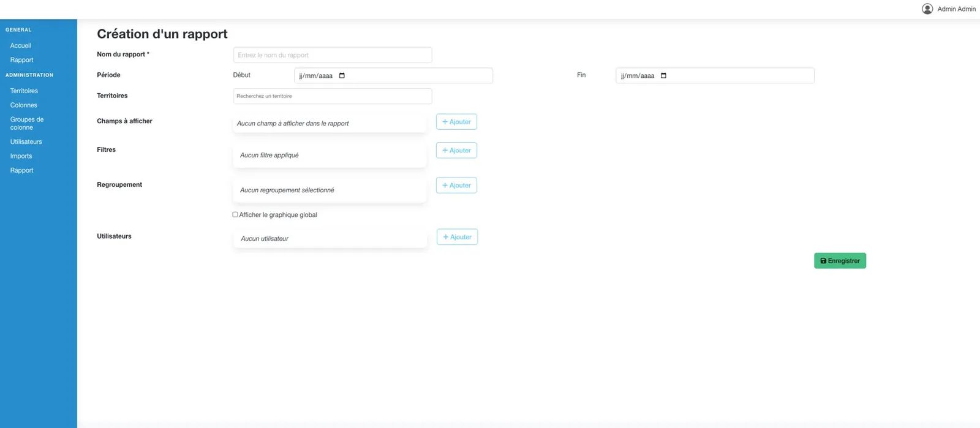
Task: Click 'Aucun regroupement sélectionné' text
Action: pos(287,190)
